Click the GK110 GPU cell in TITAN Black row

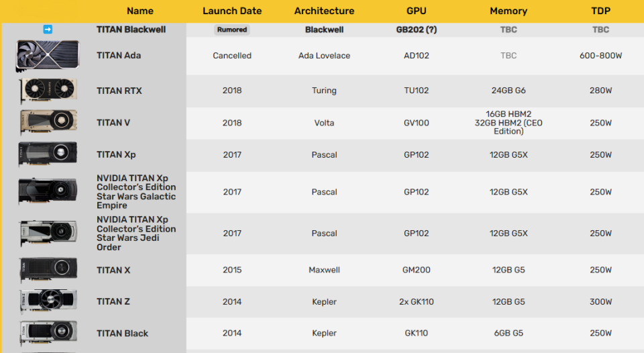(417, 334)
